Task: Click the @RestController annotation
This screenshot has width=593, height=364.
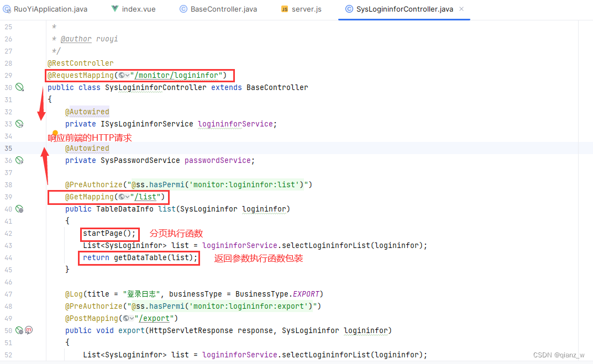Action: pos(80,63)
